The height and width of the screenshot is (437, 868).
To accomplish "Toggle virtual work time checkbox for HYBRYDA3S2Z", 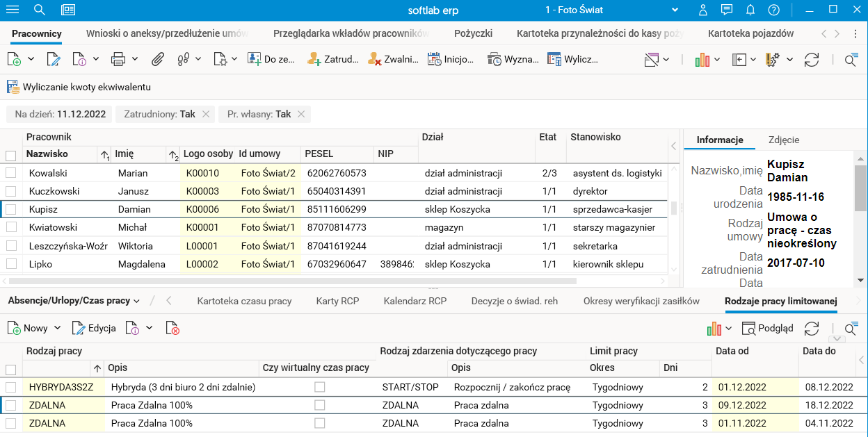I will click(320, 387).
